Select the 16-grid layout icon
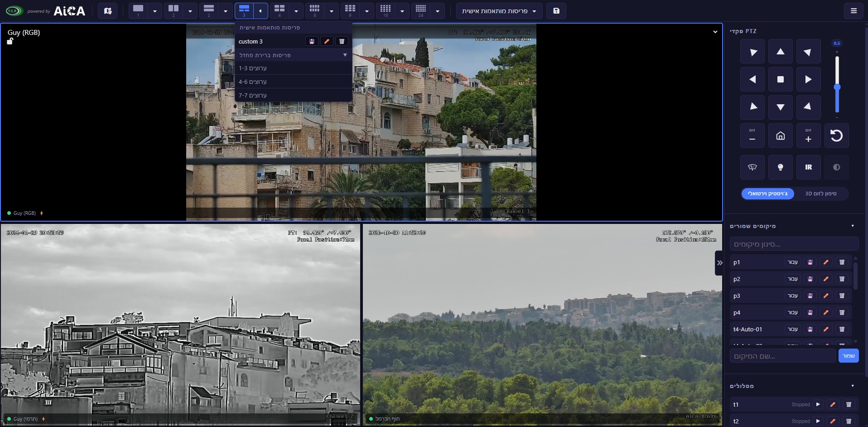Screen dimensions: 868x427 (386, 11)
